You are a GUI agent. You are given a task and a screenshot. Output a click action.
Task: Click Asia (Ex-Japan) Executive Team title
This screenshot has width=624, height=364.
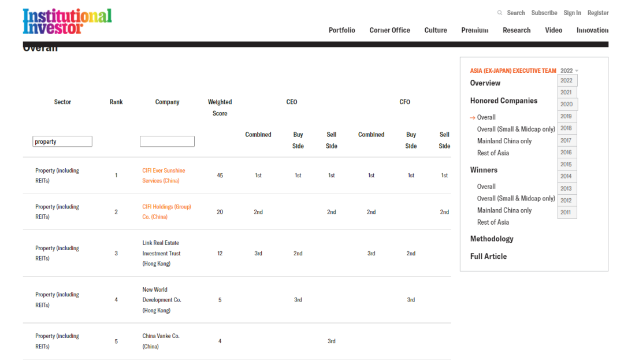pyautogui.click(x=513, y=71)
